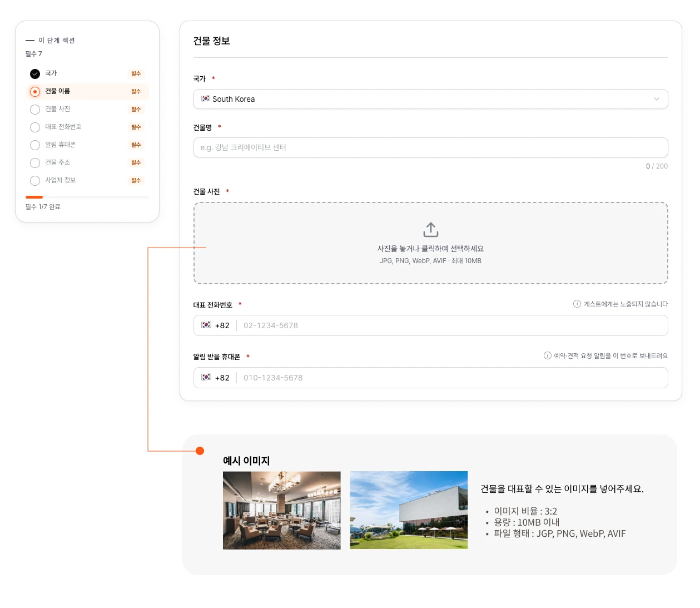Click the JPG, PNG, WebP, AVIF · 최대 10MB hint

tap(431, 261)
